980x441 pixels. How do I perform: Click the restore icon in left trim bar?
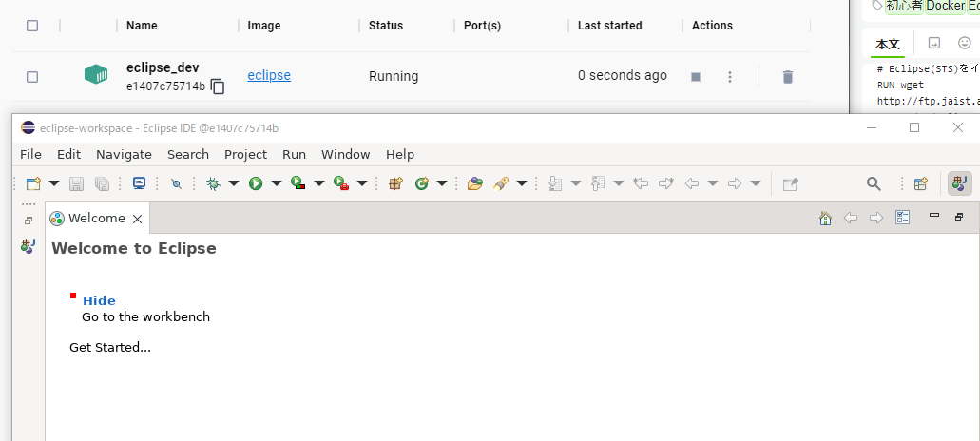(29, 221)
